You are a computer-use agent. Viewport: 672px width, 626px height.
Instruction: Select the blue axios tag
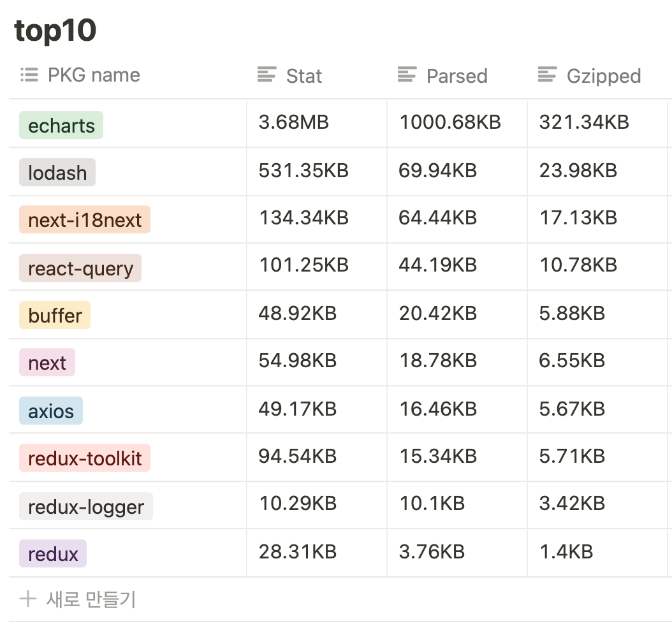click(51, 411)
